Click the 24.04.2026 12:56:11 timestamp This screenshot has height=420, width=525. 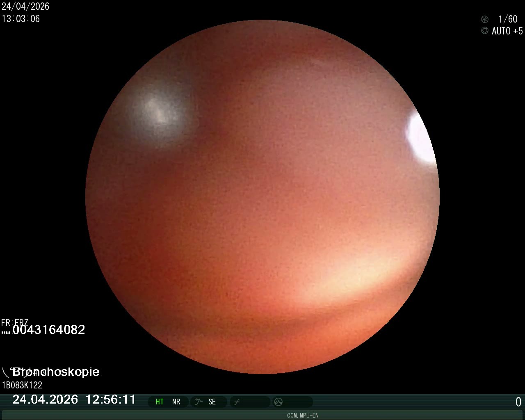[74, 399]
